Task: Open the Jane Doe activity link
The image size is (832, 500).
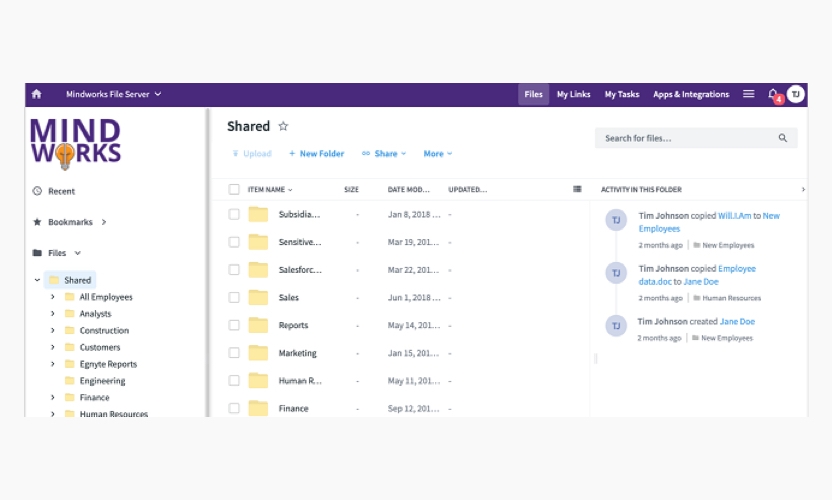Action: (x=737, y=322)
